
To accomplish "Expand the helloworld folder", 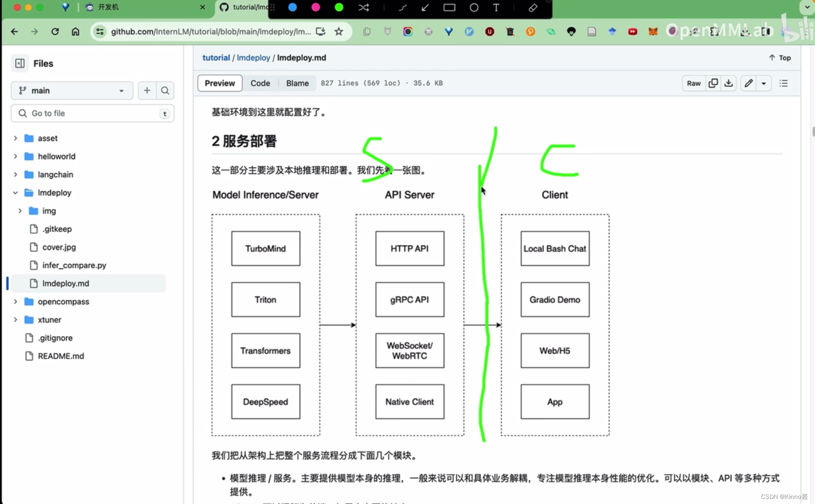I will (15, 156).
